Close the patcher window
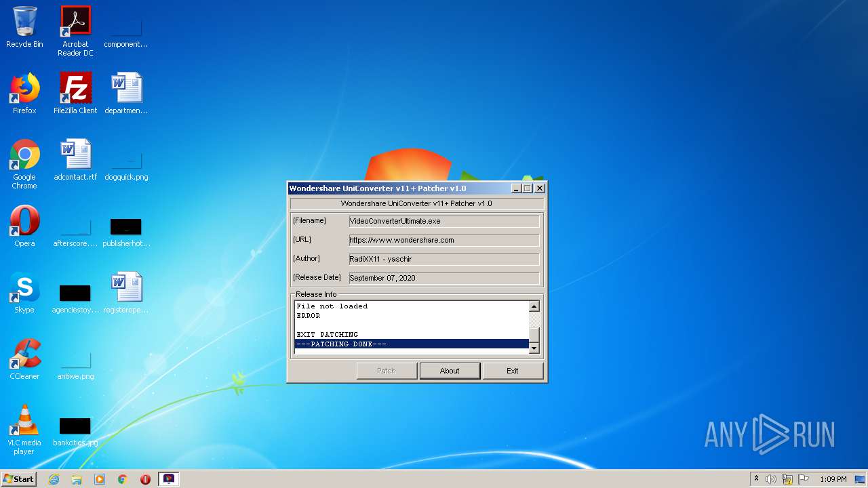 540,188
